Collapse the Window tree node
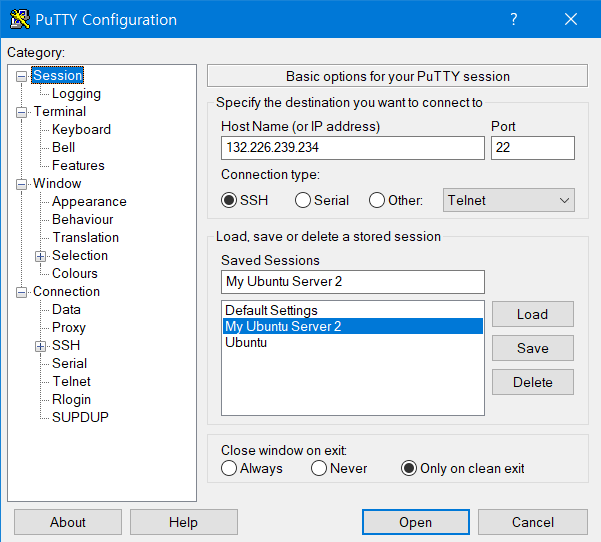 [21, 184]
